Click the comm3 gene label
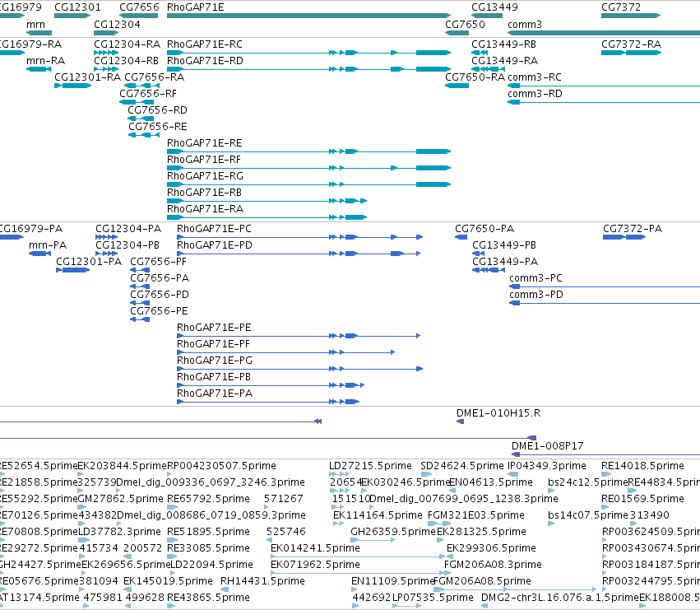 click(525, 25)
